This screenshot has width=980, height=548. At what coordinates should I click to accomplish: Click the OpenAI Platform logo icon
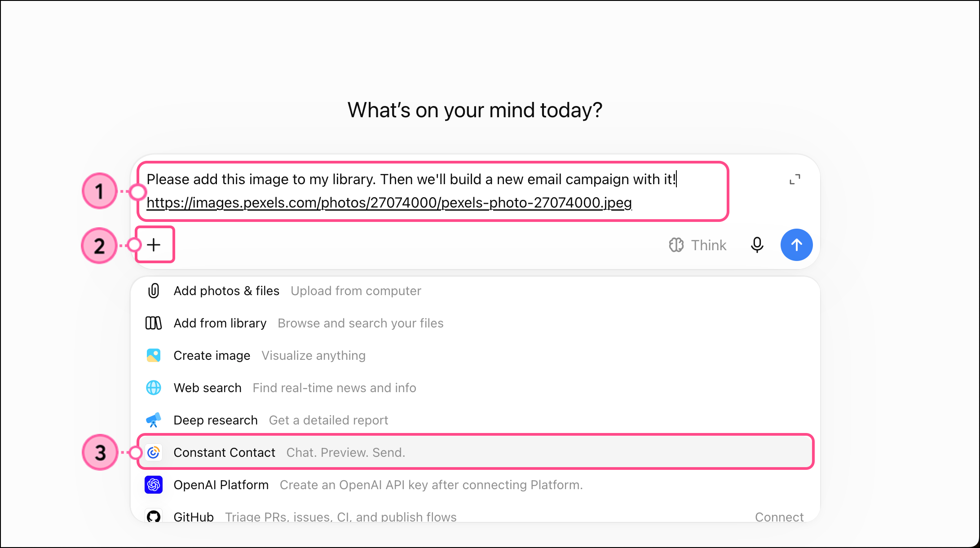(154, 485)
